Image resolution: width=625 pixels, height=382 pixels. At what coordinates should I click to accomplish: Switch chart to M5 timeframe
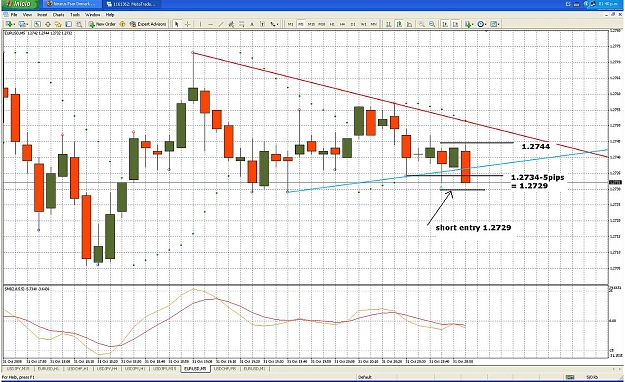[301, 24]
